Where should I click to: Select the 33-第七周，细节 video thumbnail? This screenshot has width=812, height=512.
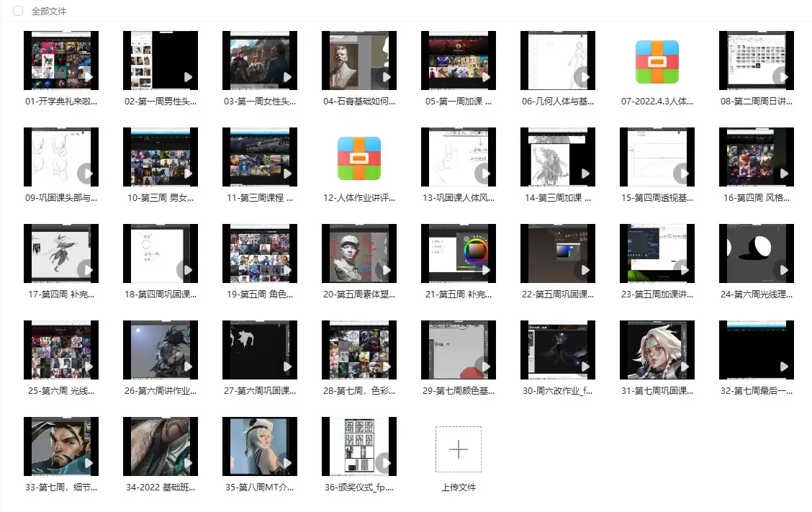[60, 446]
